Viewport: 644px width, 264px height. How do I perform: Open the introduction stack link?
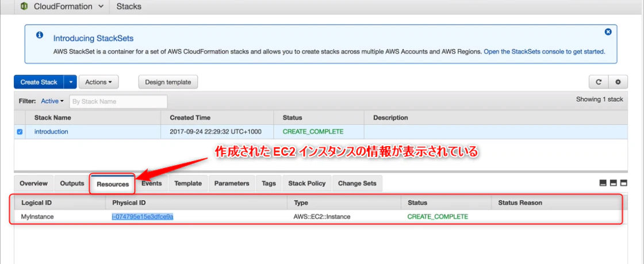click(x=51, y=132)
